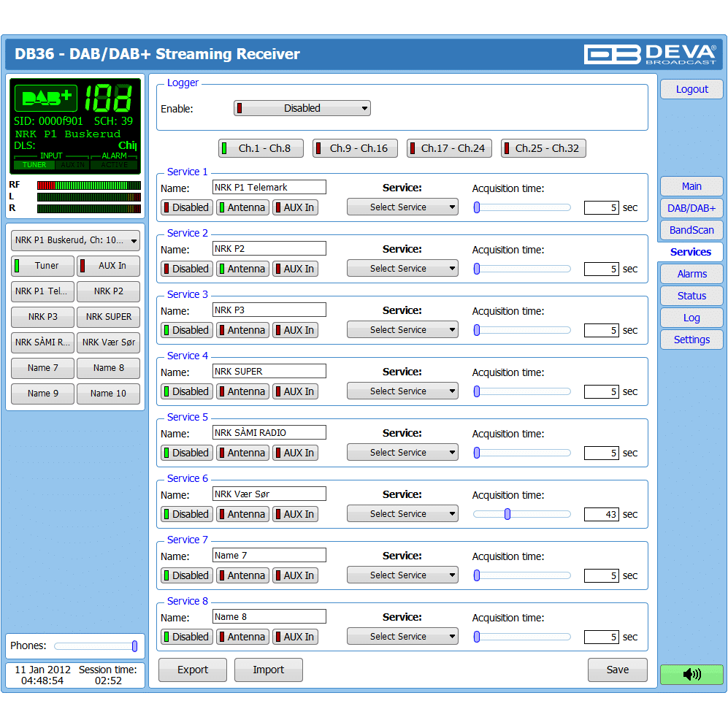
Task: Select the NRK SUPER preset button
Action: tap(108, 317)
